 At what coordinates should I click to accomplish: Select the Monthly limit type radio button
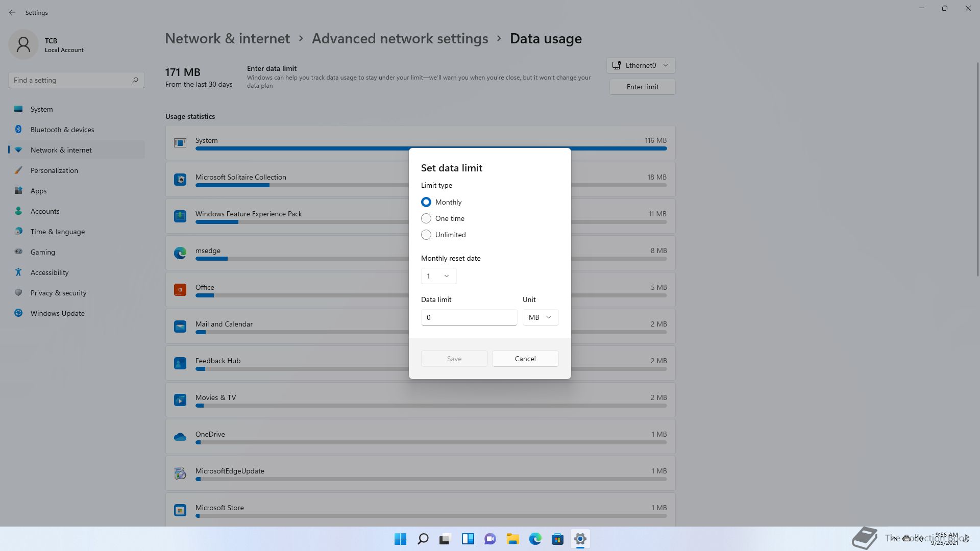pyautogui.click(x=426, y=202)
